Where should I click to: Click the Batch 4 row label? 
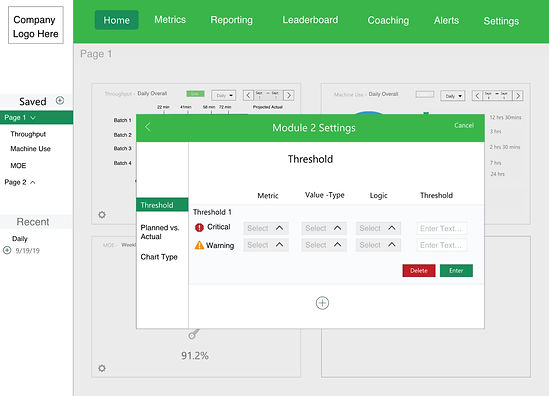pos(123,163)
